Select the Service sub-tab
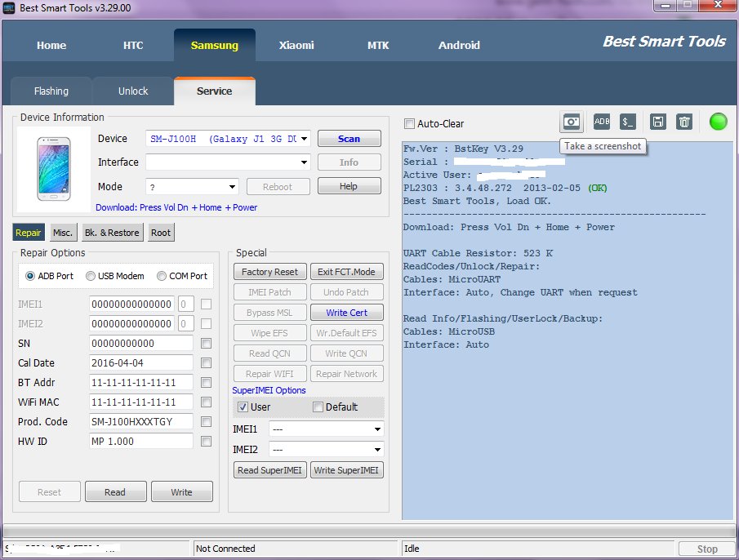The height and width of the screenshot is (560, 739). pos(215,91)
